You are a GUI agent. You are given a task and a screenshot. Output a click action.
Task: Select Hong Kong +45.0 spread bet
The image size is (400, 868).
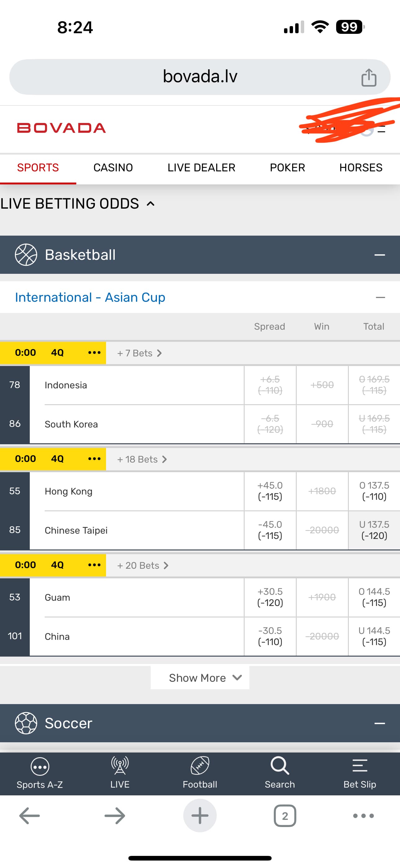pyautogui.click(x=270, y=491)
